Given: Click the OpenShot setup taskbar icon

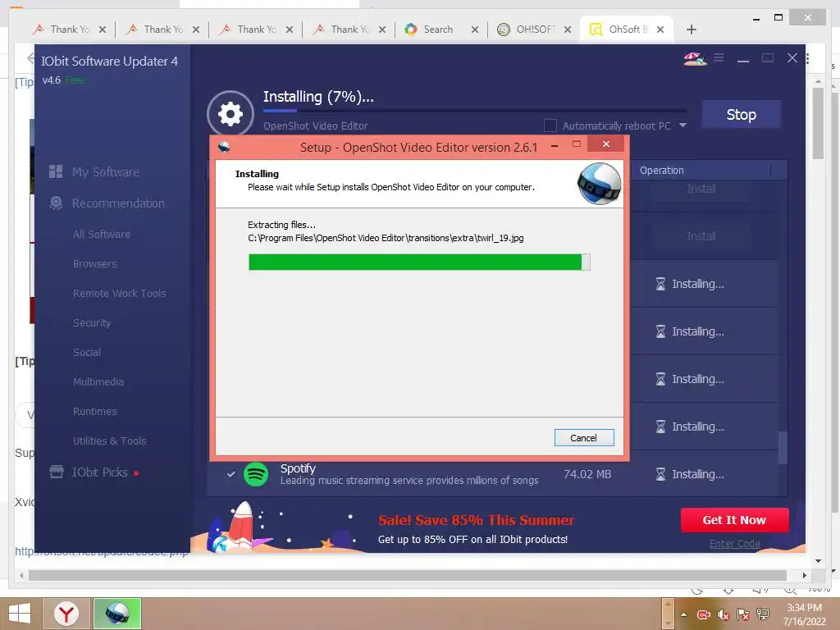Looking at the screenshot, I should pyautogui.click(x=117, y=614).
